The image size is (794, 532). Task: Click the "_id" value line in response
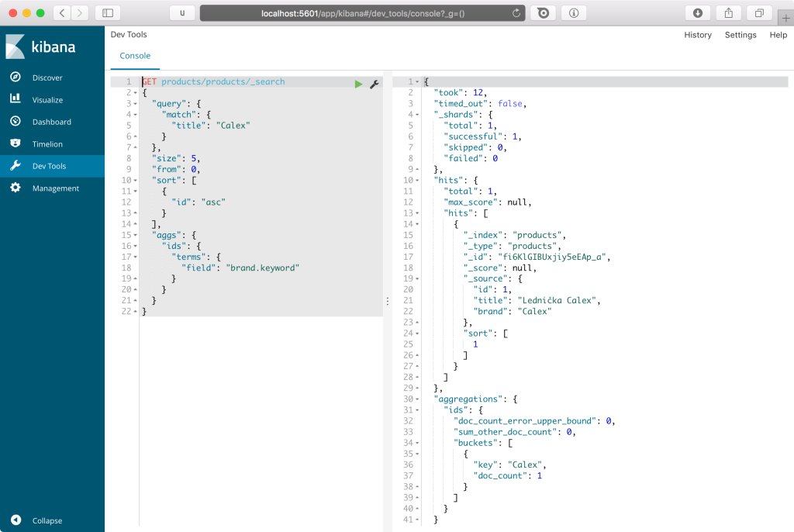[x=537, y=257]
